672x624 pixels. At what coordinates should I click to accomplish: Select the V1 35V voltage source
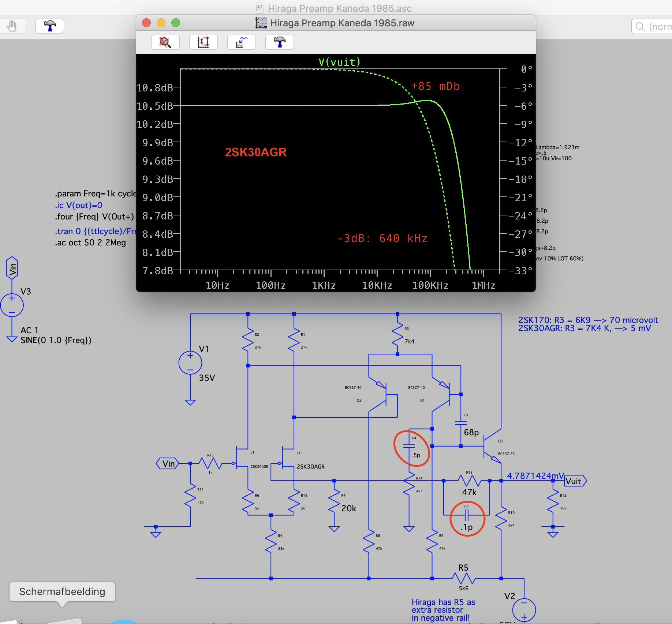point(190,363)
